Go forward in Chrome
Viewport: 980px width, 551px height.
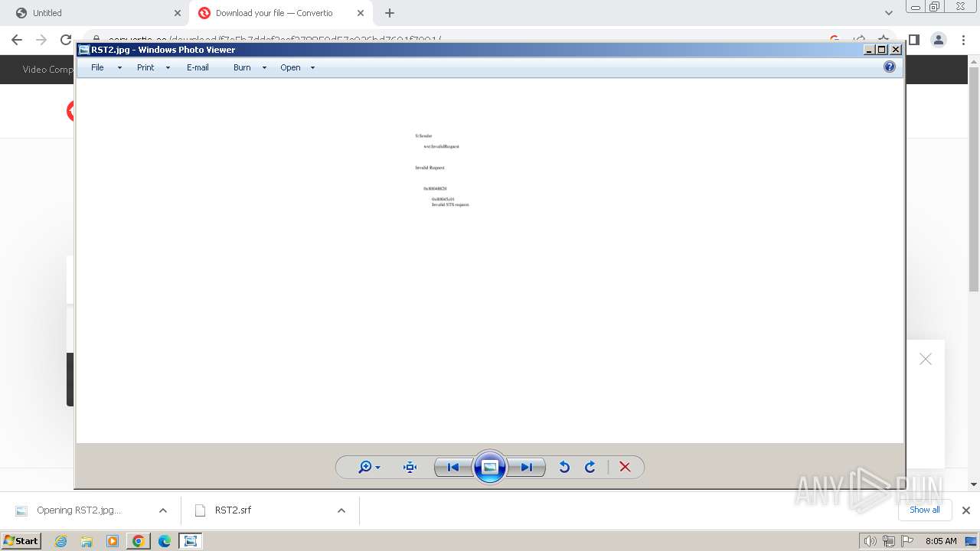coord(41,40)
